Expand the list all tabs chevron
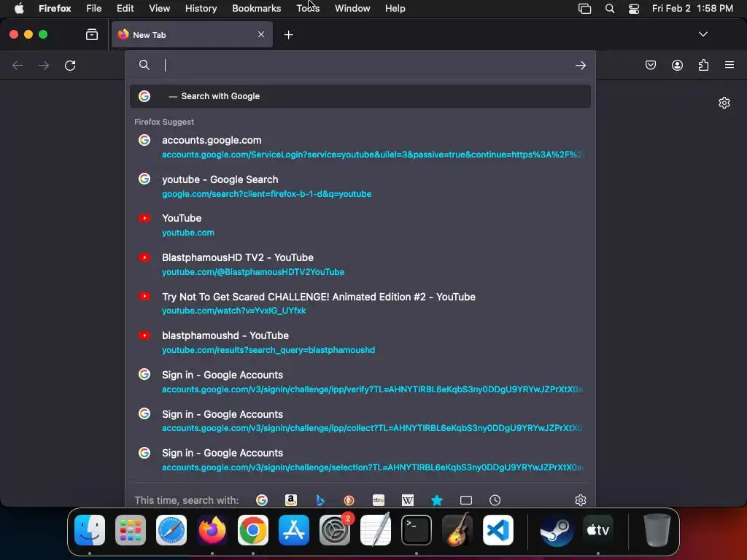747x560 pixels. [703, 34]
